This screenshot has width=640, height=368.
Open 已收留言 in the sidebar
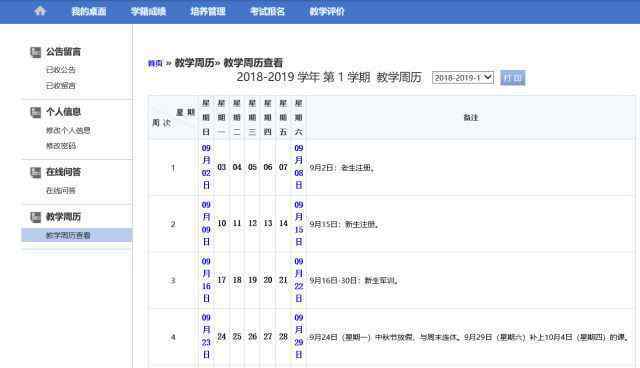coord(60,85)
